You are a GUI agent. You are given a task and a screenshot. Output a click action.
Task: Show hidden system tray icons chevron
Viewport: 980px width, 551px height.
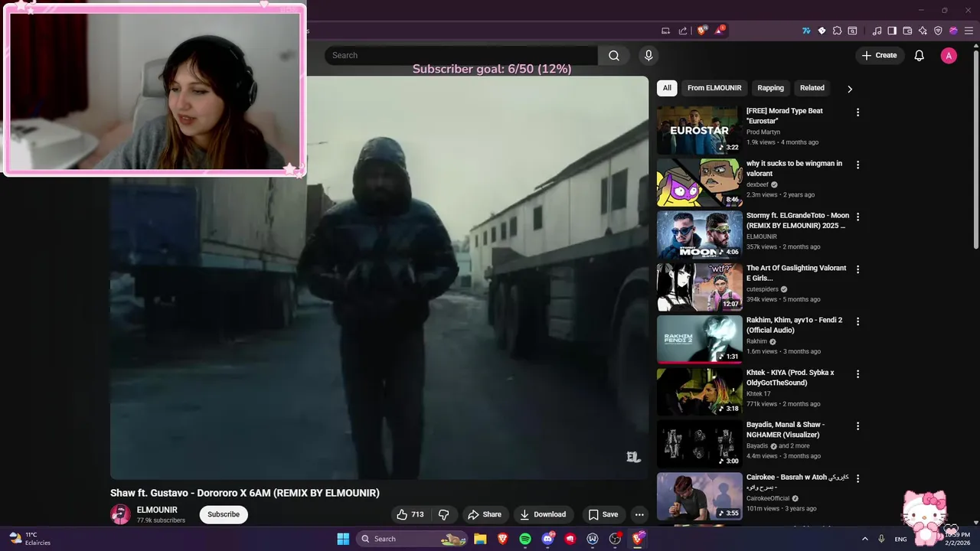864,539
